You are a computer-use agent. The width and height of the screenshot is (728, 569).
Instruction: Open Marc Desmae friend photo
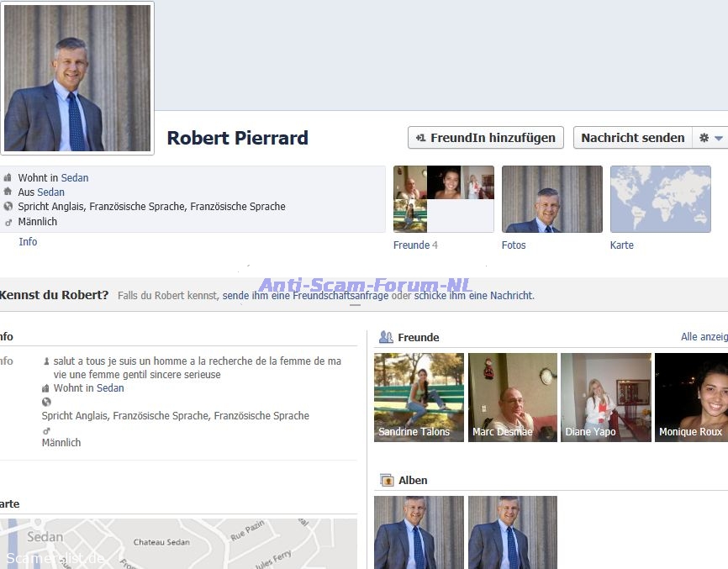tap(512, 397)
